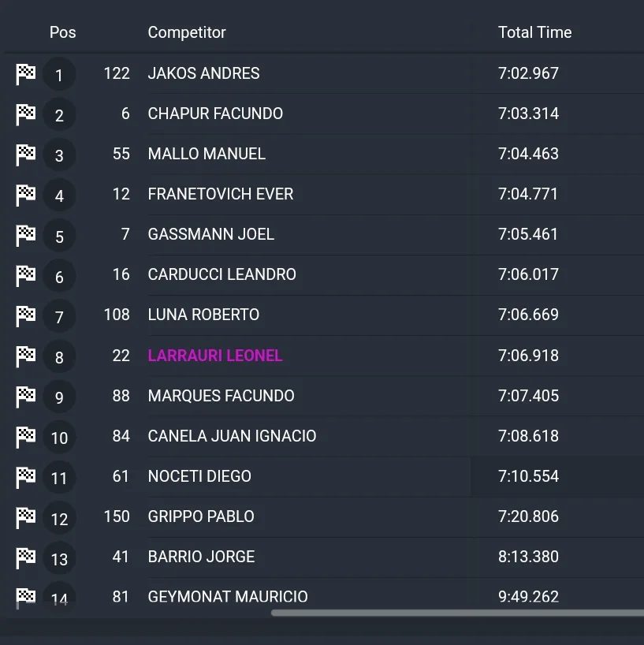
Task: Click the position 10 circle badge
Action: click(59, 438)
